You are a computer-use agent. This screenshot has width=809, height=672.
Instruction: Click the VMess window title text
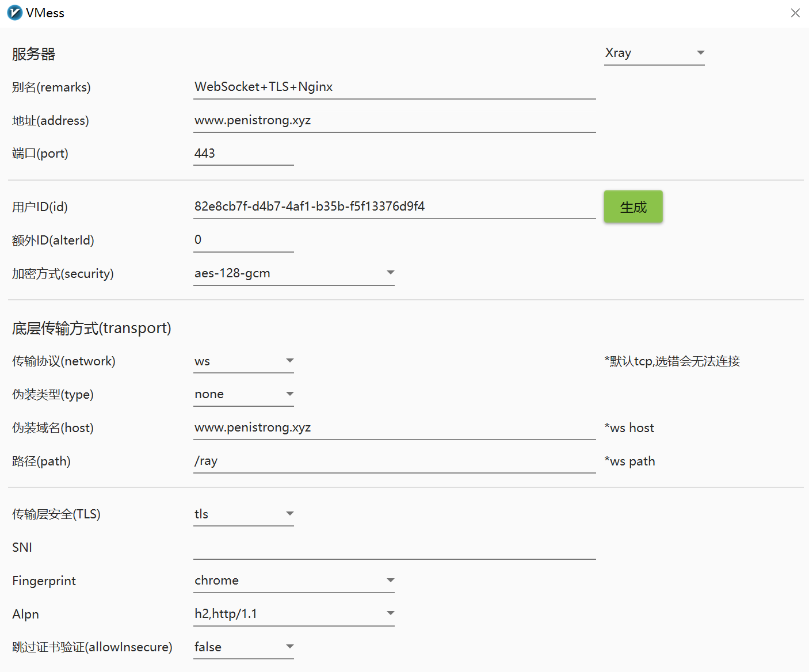tap(45, 13)
